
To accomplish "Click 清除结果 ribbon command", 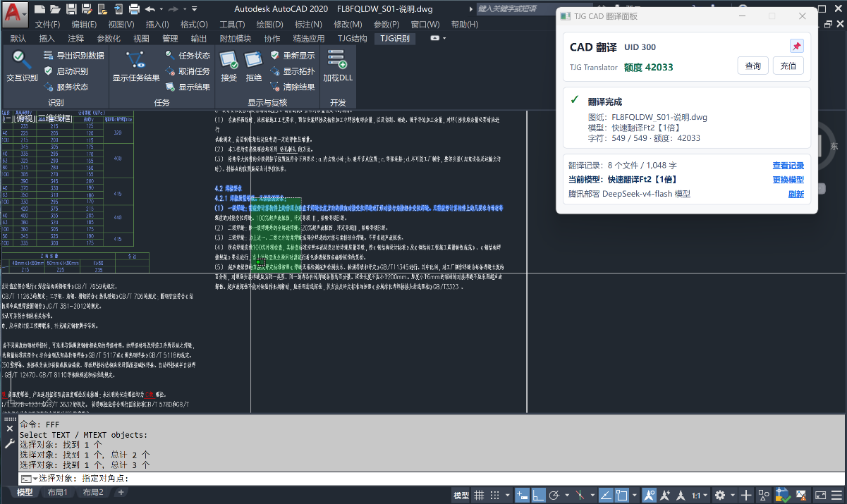I will (x=293, y=87).
